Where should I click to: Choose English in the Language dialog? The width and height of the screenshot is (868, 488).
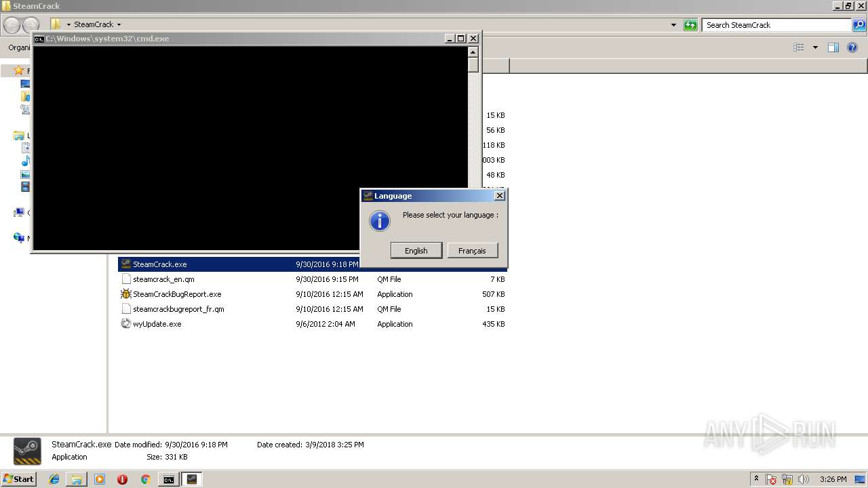pos(416,251)
